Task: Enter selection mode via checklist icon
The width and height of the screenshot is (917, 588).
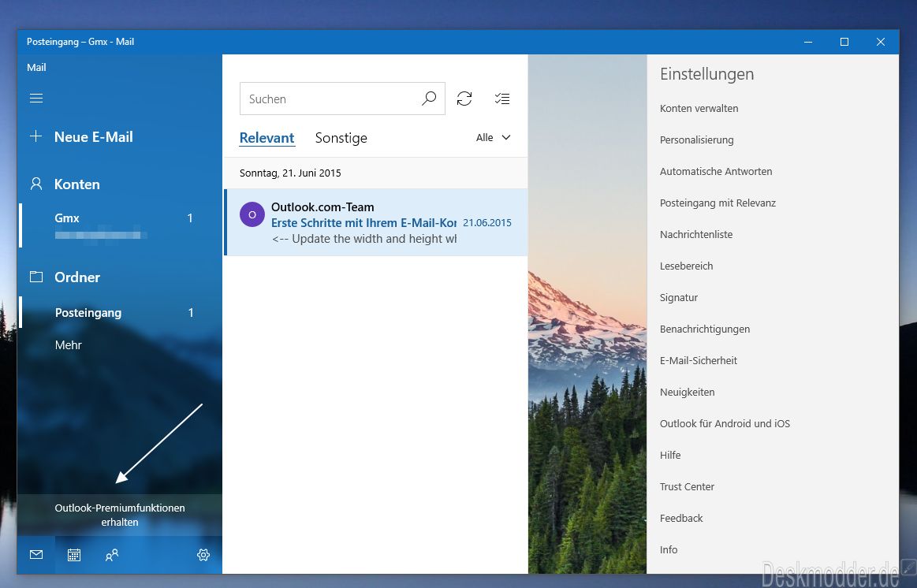Action: pos(501,99)
